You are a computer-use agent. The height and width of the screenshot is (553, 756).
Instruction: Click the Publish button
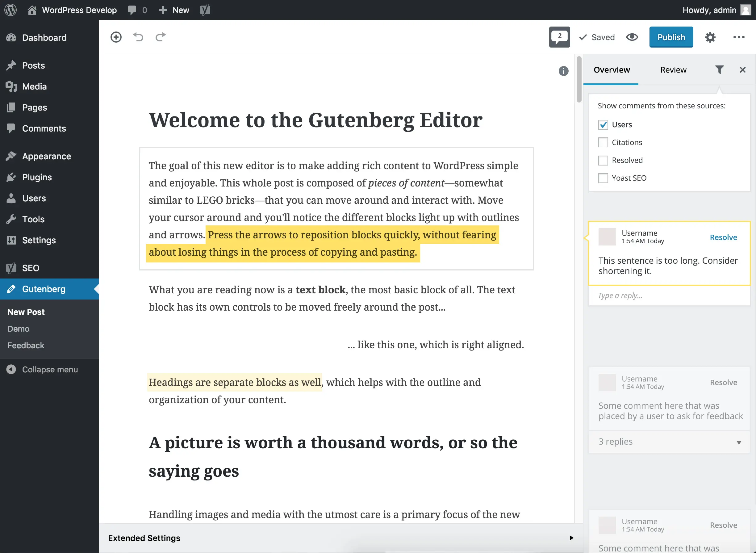(x=671, y=37)
